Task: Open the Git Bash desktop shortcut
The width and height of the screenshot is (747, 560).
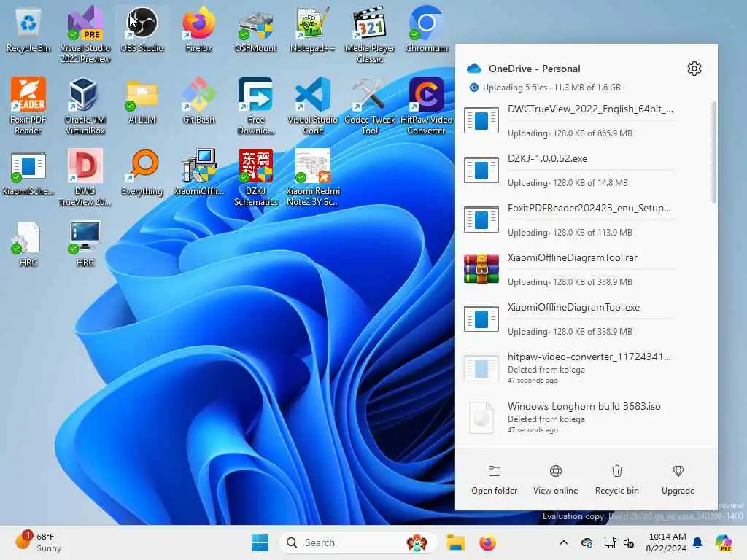Action: [x=198, y=101]
